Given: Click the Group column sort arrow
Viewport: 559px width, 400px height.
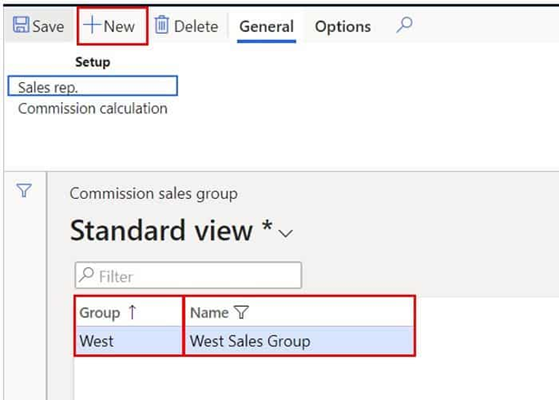Looking at the screenshot, I should coord(132,312).
